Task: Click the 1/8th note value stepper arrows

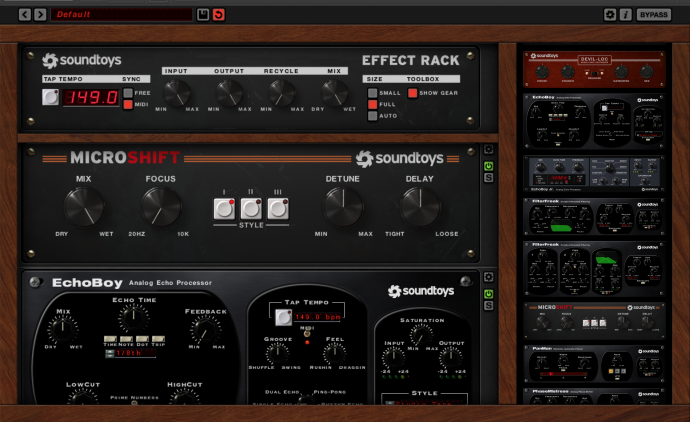Action: (110, 353)
